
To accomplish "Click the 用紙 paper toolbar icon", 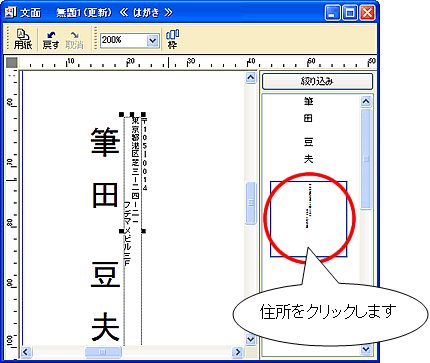I will 23,39.
